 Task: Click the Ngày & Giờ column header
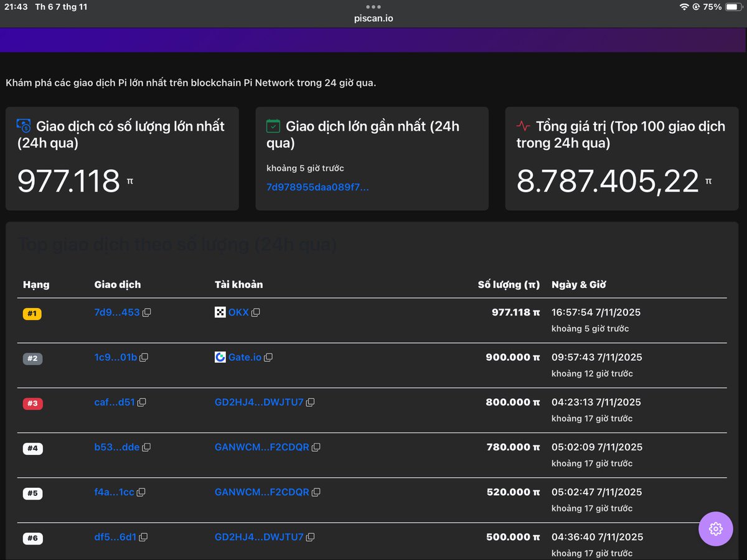579,284
